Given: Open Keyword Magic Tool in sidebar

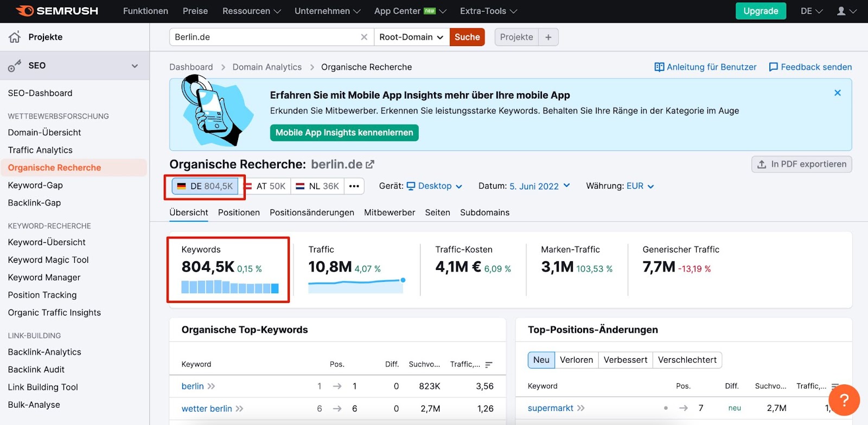Looking at the screenshot, I should [x=48, y=260].
